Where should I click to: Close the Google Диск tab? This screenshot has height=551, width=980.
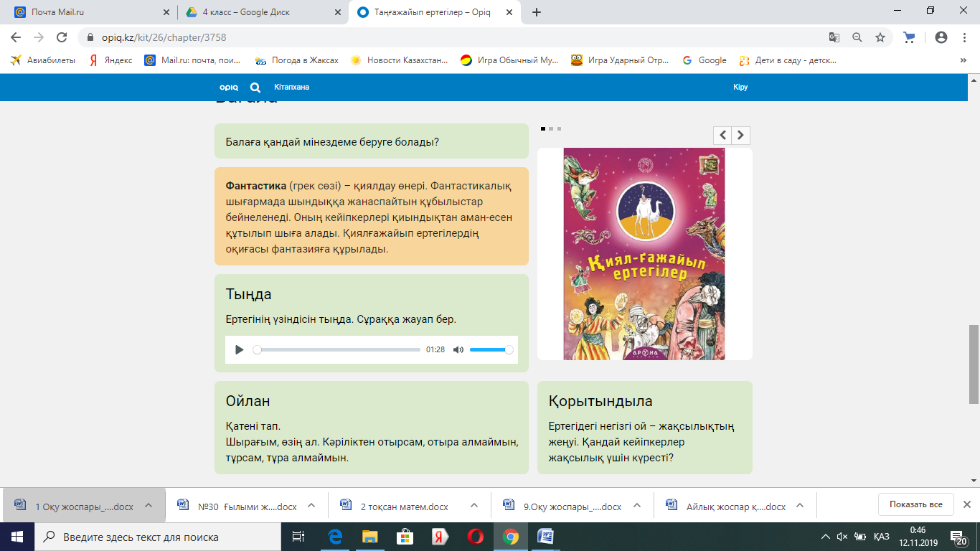337,12
